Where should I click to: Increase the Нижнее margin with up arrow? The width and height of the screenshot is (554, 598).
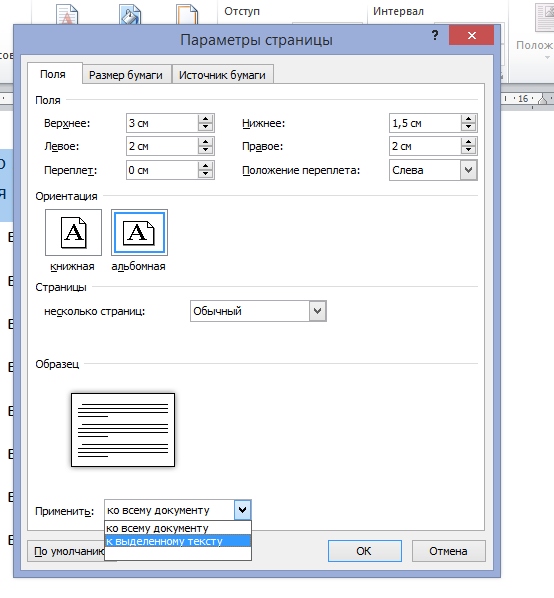469,119
